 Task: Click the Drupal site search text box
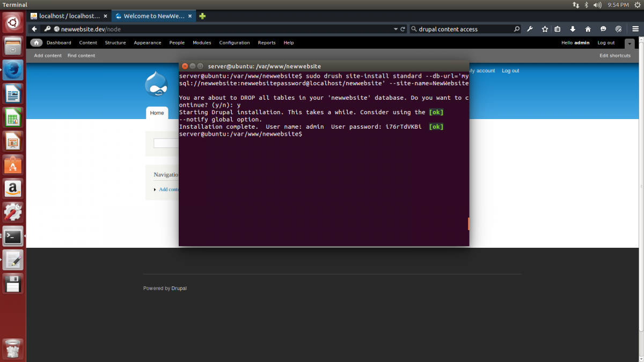pyautogui.click(x=166, y=143)
